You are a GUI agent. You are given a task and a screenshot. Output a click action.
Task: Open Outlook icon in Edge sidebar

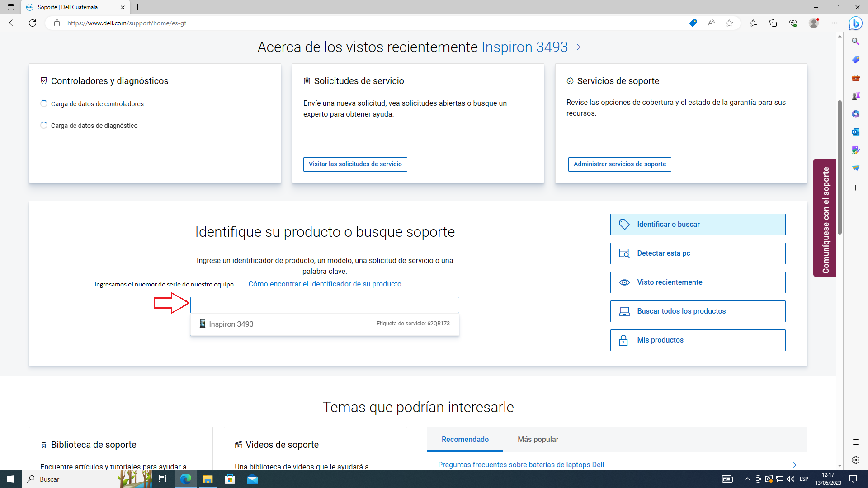coord(855,132)
